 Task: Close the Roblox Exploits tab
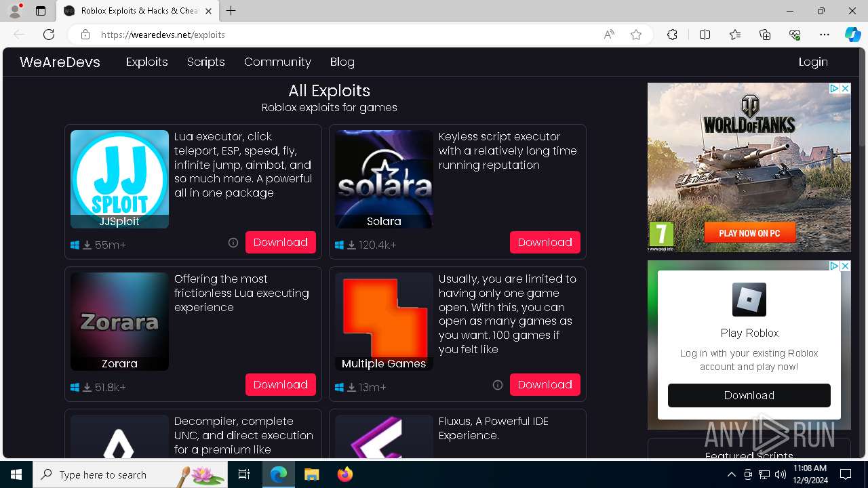point(208,11)
